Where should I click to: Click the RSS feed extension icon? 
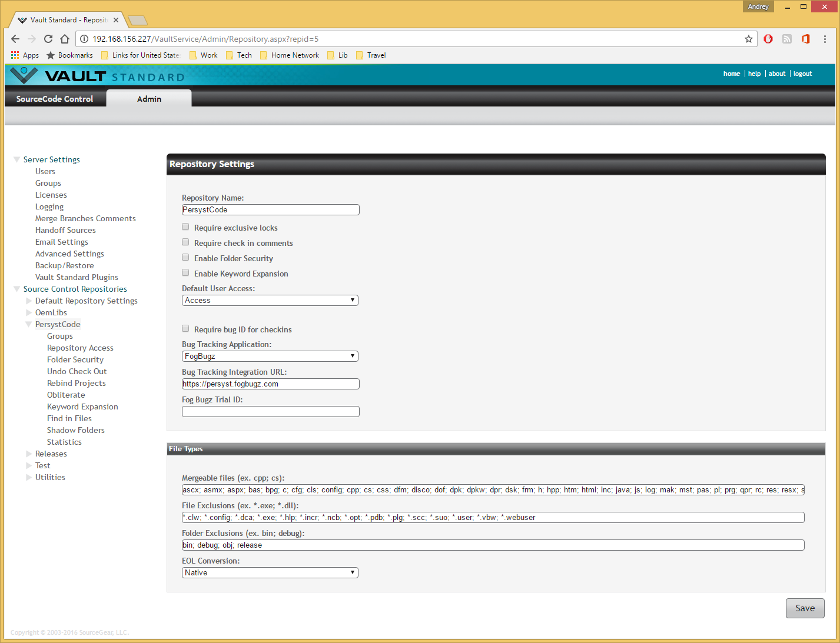point(787,39)
